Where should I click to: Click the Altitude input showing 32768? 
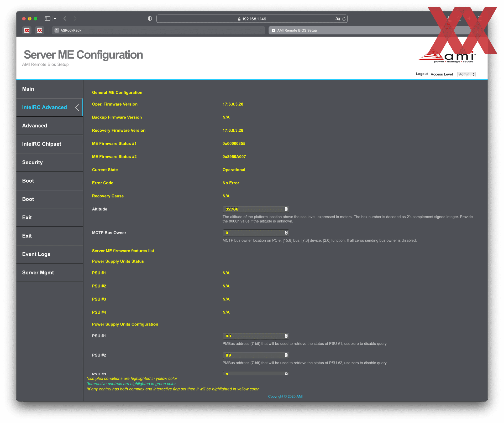tap(256, 209)
